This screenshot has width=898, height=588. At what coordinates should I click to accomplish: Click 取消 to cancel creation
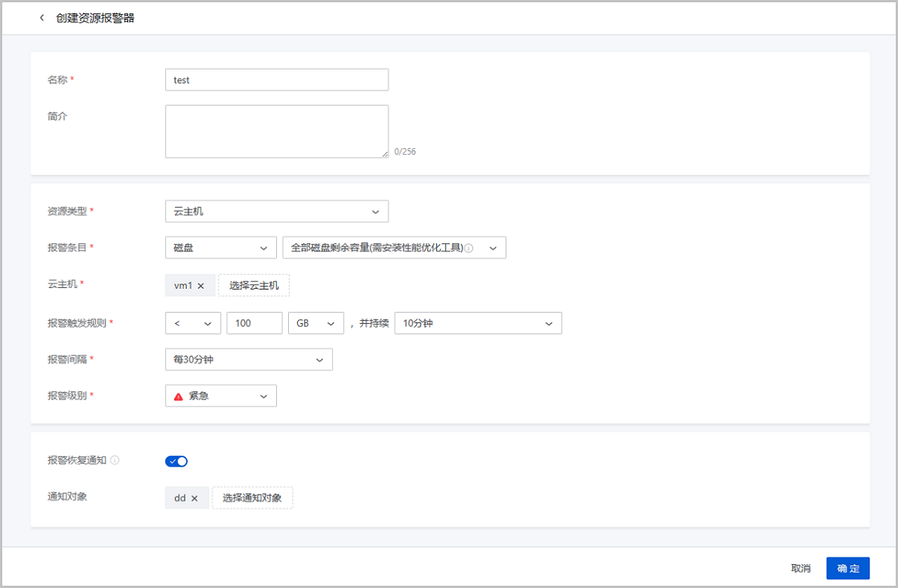pos(801,569)
